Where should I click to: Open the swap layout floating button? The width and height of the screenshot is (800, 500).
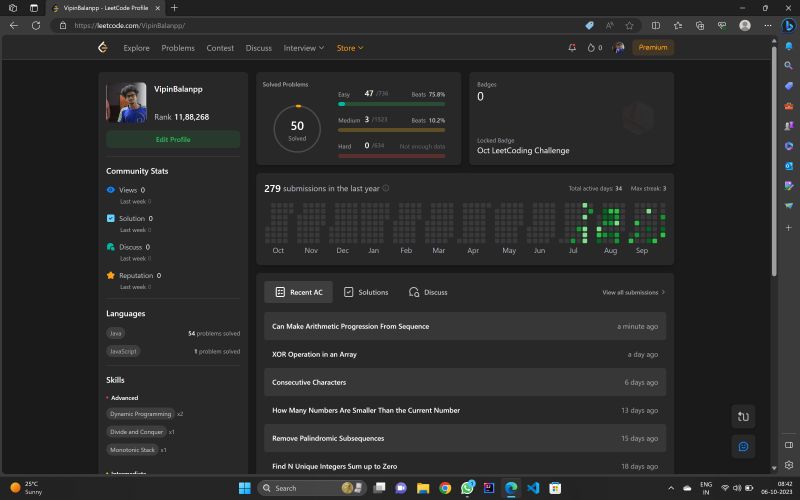pyautogui.click(x=743, y=416)
